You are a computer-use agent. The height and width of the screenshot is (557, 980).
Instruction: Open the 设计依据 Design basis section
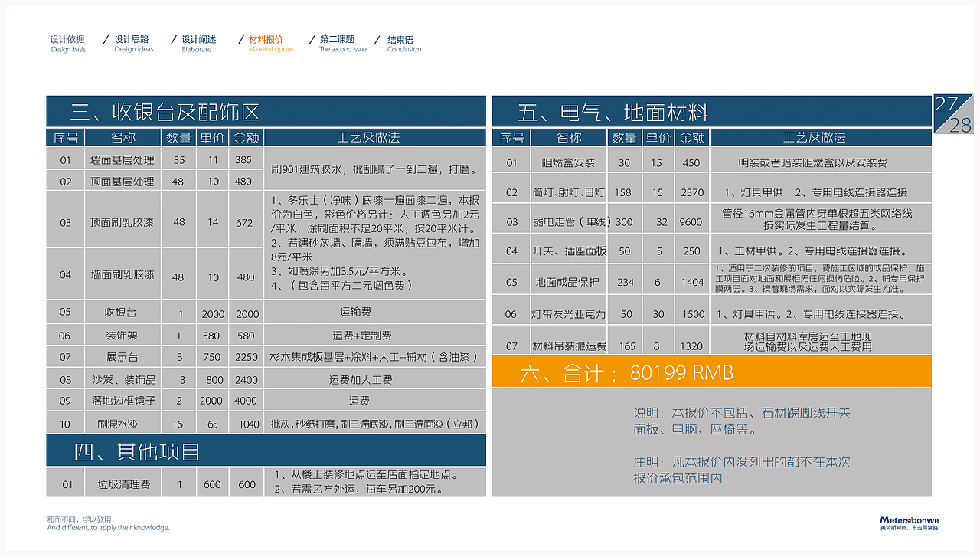[x=68, y=44]
